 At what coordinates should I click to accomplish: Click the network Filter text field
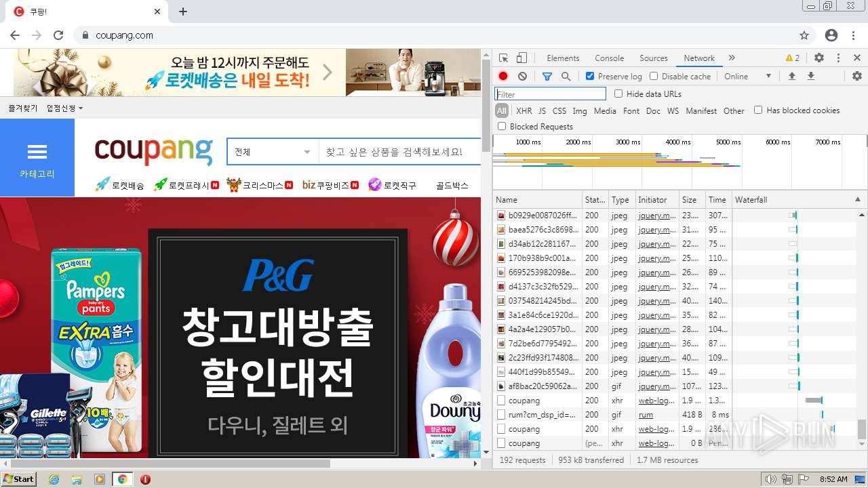coord(550,94)
